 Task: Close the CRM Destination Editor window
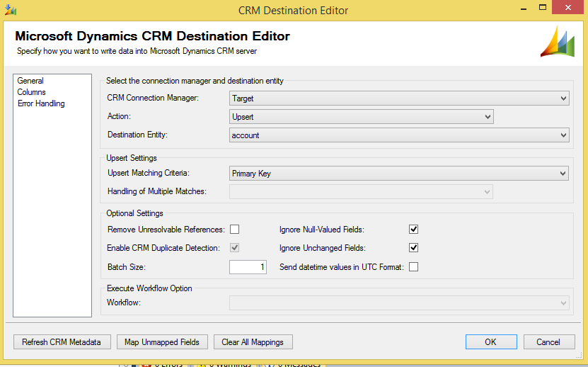568,8
